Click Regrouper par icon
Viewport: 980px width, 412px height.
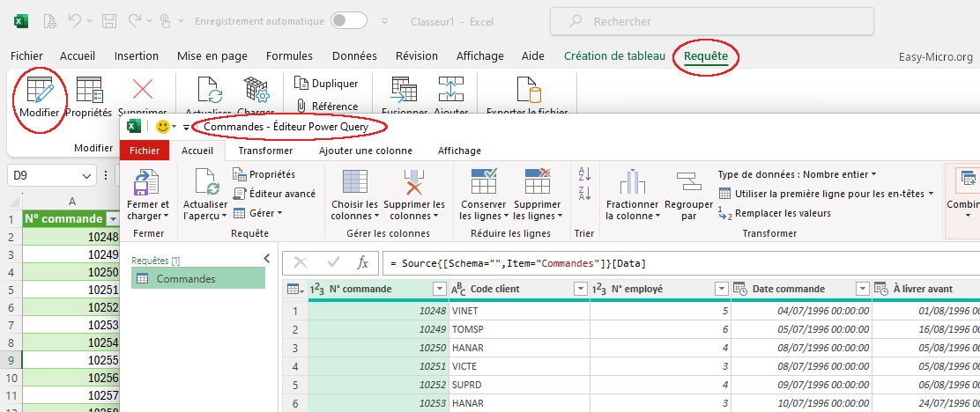689,183
